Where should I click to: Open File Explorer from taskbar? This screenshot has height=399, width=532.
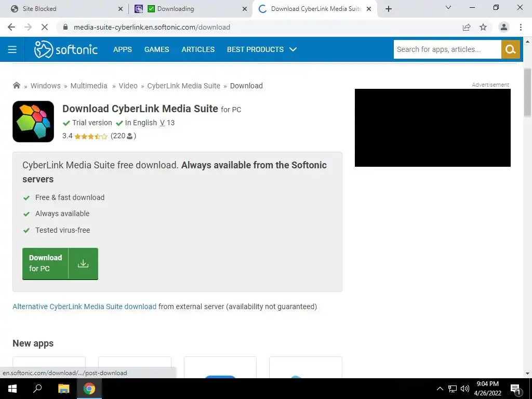tap(63, 389)
